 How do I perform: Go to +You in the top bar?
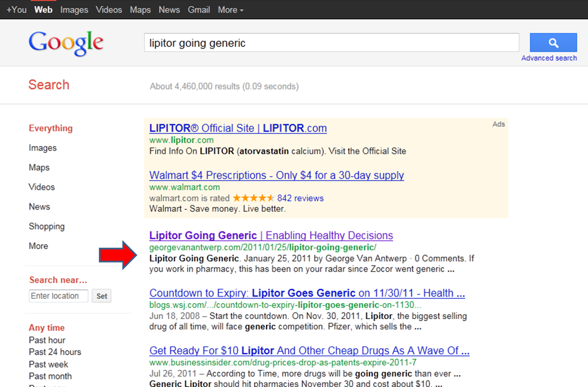pos(16,10)
